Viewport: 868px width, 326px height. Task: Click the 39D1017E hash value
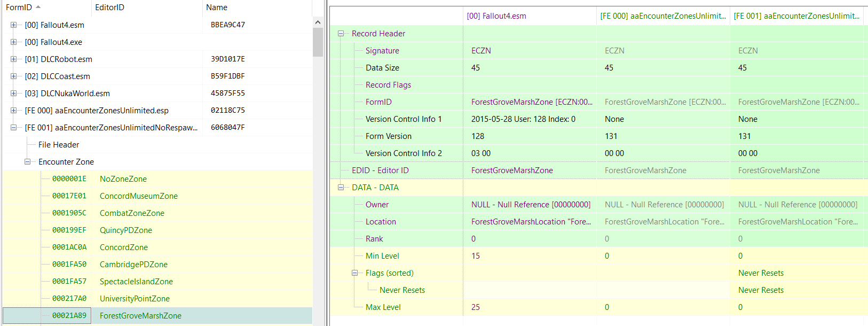click(x=228, y=59)
